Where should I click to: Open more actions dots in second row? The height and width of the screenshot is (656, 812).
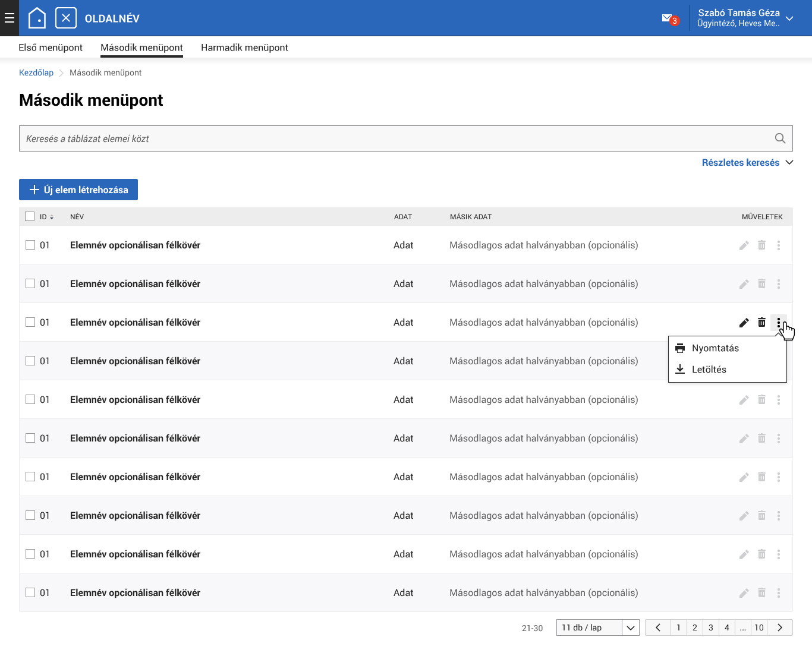(779, 284)
